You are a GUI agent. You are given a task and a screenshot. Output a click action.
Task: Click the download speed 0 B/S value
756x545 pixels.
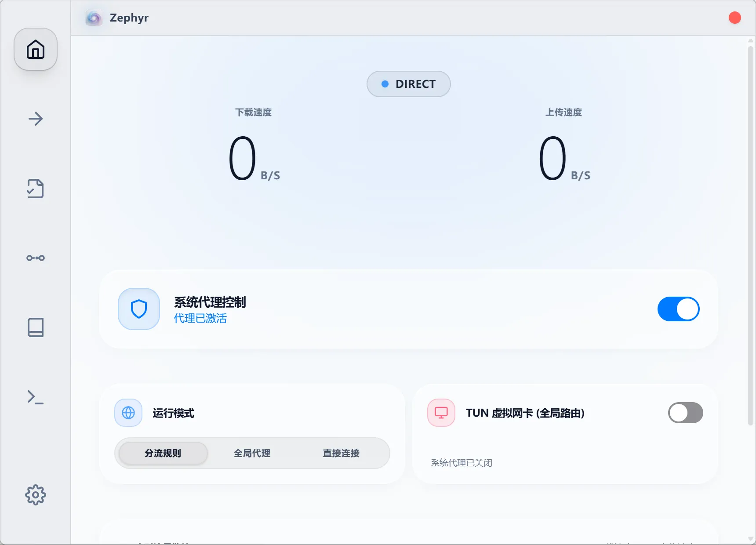point(254,159)
